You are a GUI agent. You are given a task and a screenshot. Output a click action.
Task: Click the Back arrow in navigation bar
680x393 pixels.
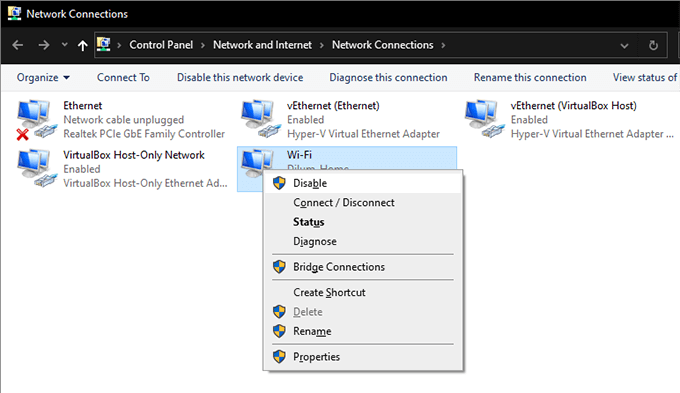point(18,45)
